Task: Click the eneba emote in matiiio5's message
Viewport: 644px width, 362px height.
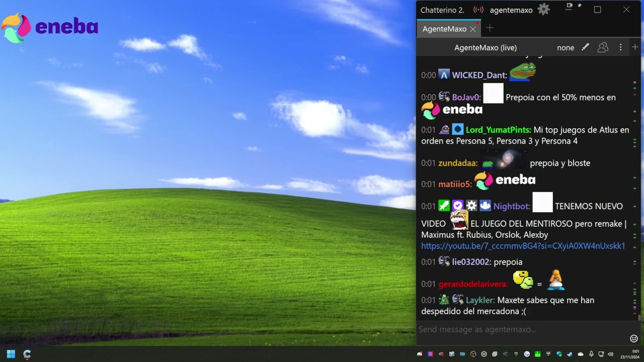Action: [505, 180]
